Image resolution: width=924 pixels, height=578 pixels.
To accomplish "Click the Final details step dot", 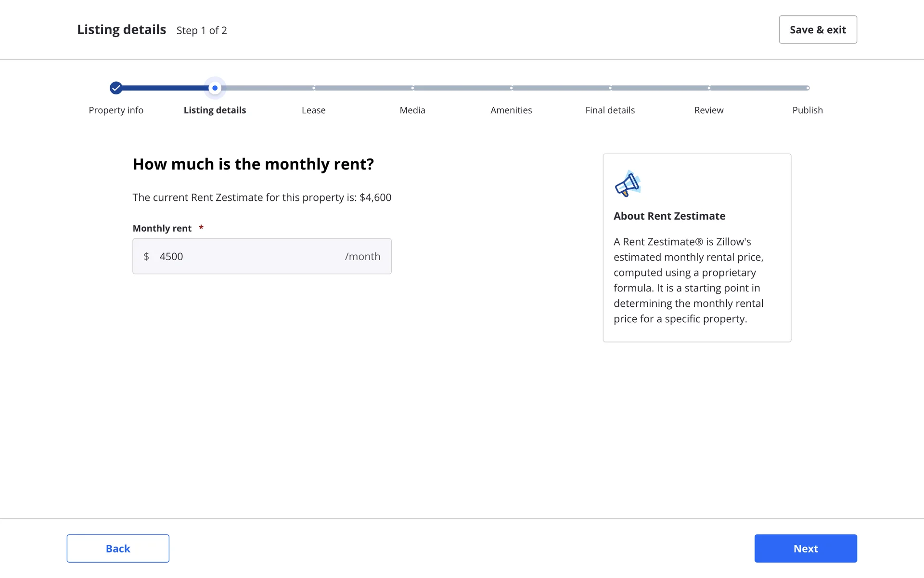I will (x=610, y=88).
